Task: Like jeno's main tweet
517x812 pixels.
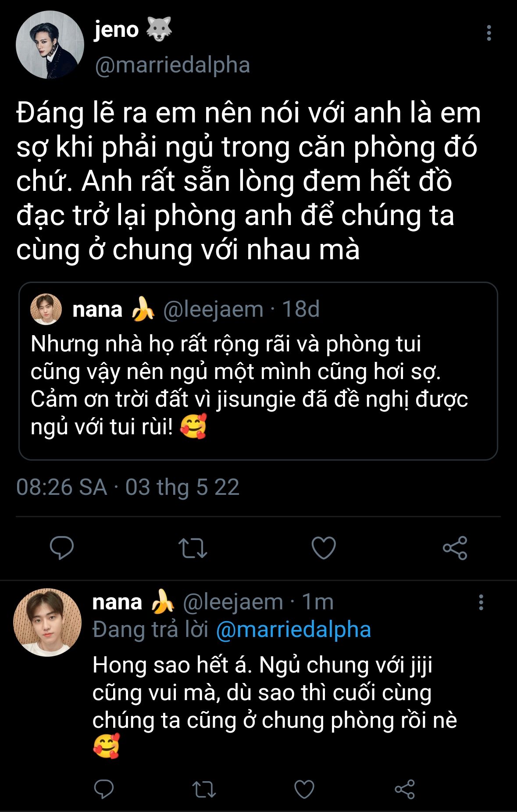Action: [x=324, y=548]
